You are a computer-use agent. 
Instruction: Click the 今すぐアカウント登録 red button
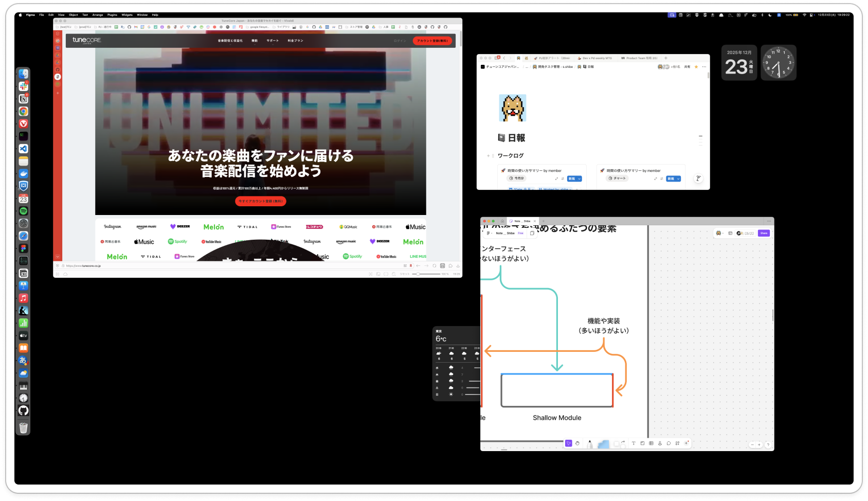click(x=261, y=201)
